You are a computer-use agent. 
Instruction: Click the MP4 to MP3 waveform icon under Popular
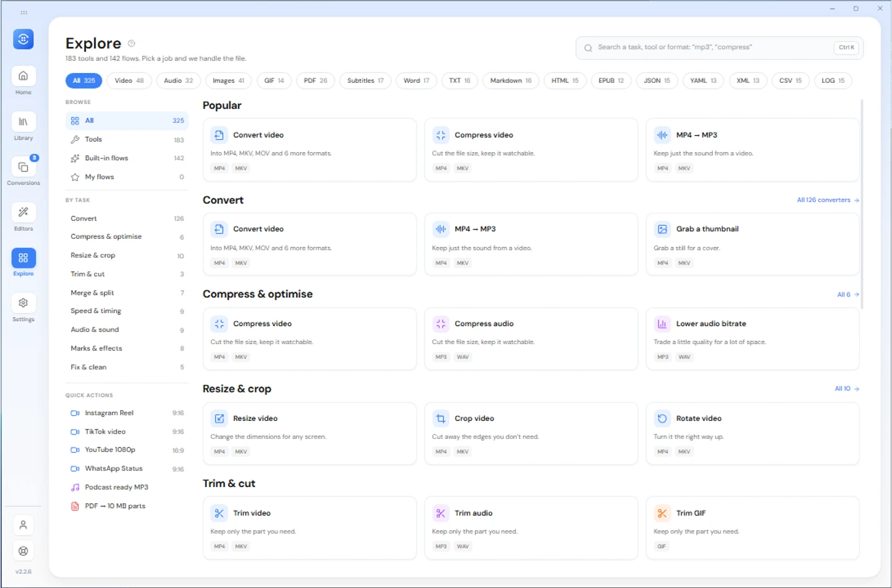click(x=662, y=135)
